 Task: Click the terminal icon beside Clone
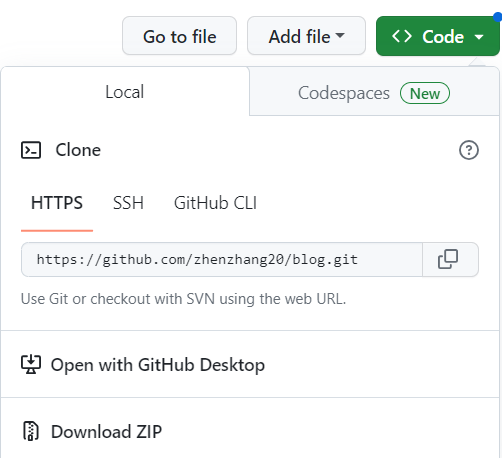(x=31, y=150)
